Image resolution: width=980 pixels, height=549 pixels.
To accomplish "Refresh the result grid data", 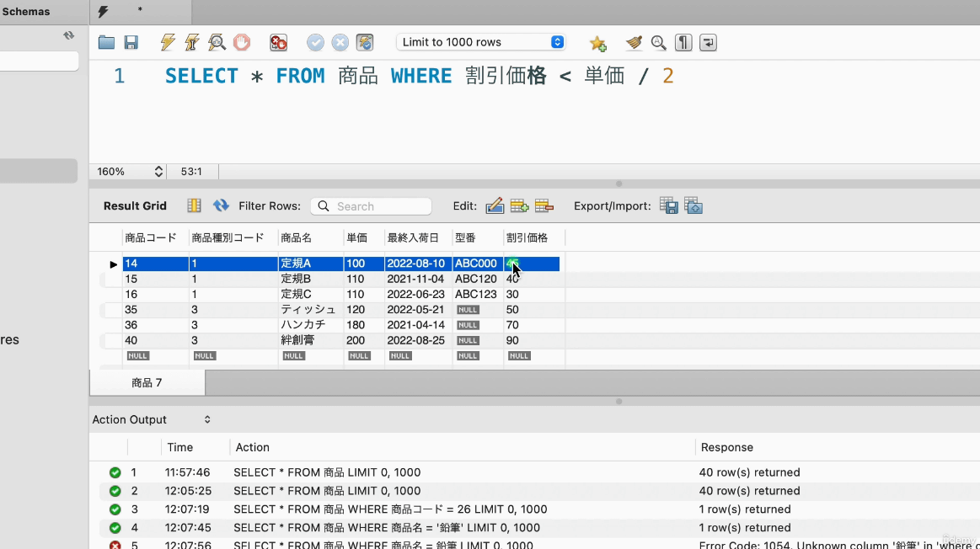I will click(221, 205).
